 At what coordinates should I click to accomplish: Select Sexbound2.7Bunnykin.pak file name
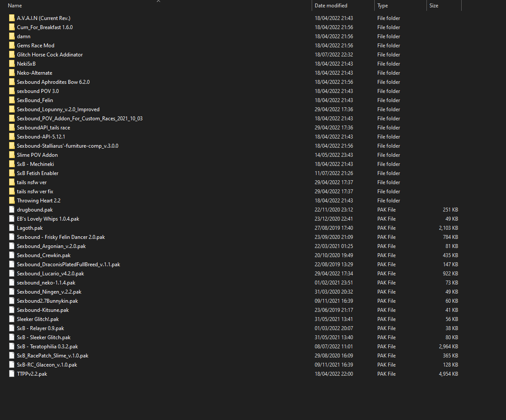pyautogui.click(x=47, y=301)
